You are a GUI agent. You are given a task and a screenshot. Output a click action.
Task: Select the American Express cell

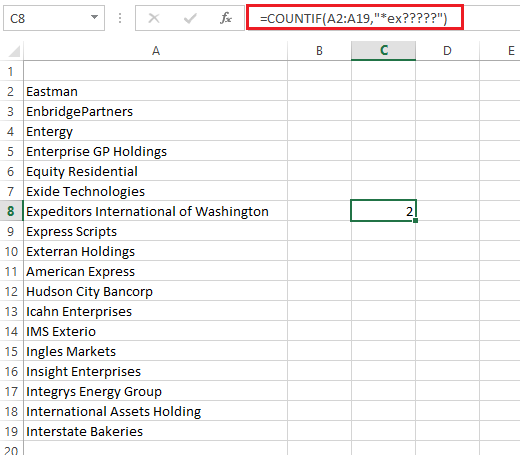coord(156,271)
